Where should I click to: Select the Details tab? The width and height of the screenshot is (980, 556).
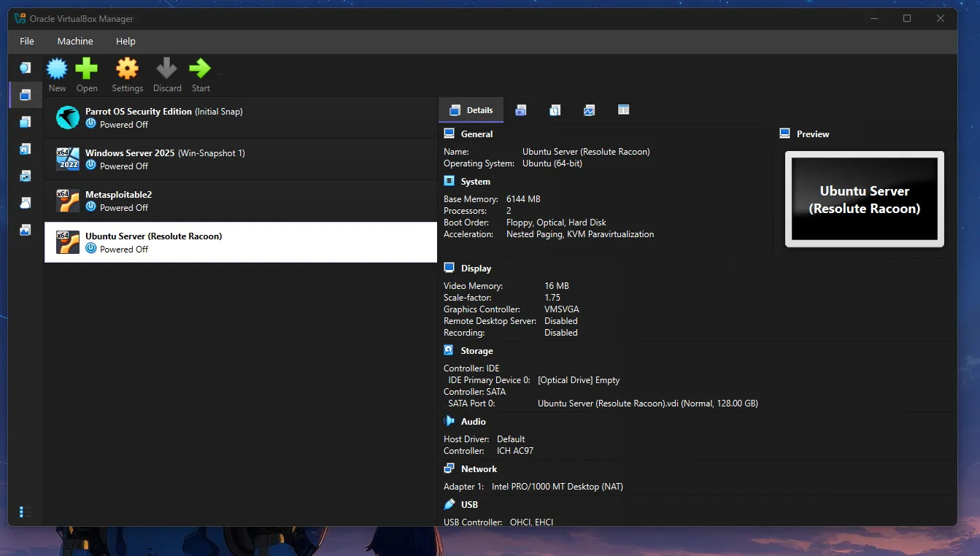pos(471,110)
